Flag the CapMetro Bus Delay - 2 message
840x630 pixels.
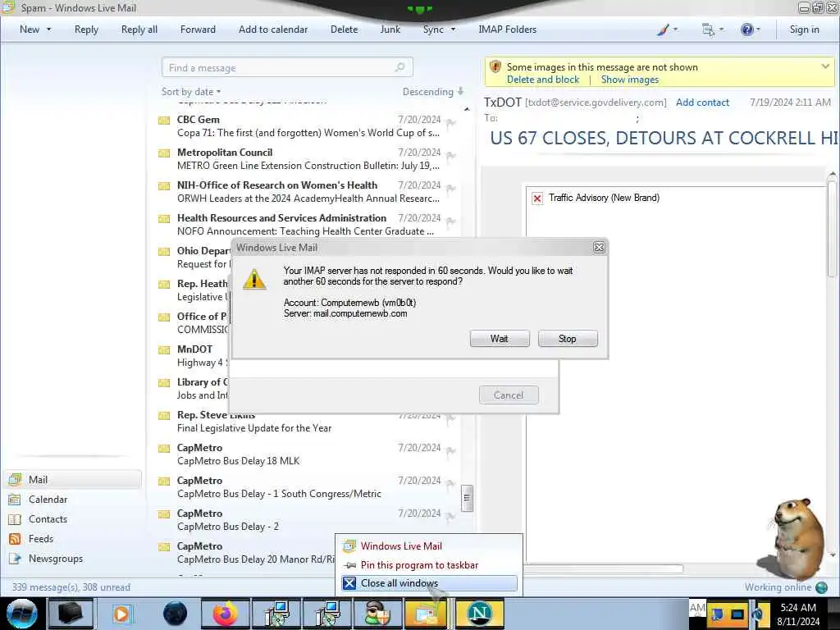(451, 517)
